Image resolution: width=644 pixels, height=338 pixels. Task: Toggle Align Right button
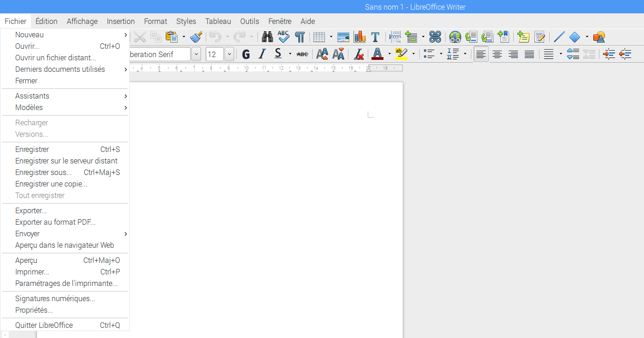[513, 54]
